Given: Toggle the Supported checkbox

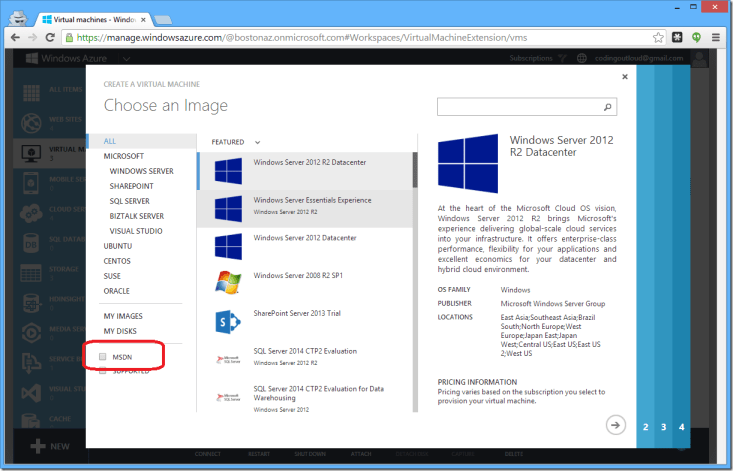Looking at the screenshot, I should (103, 371).
